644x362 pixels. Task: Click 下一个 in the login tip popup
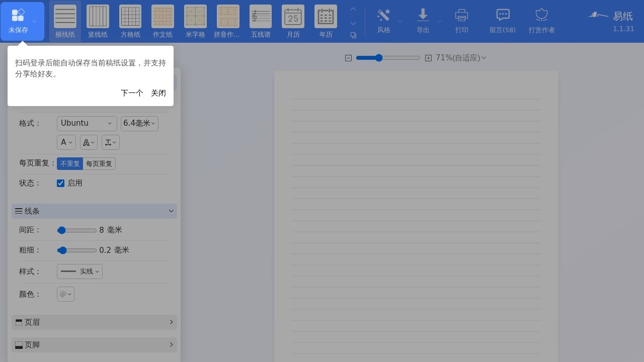[x=132, y=93]
